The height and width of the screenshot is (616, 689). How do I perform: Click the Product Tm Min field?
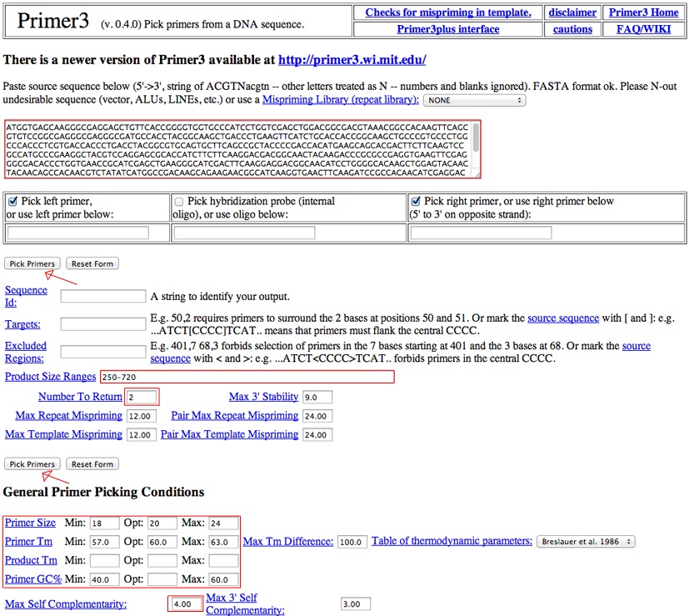(x=105, y=561)
